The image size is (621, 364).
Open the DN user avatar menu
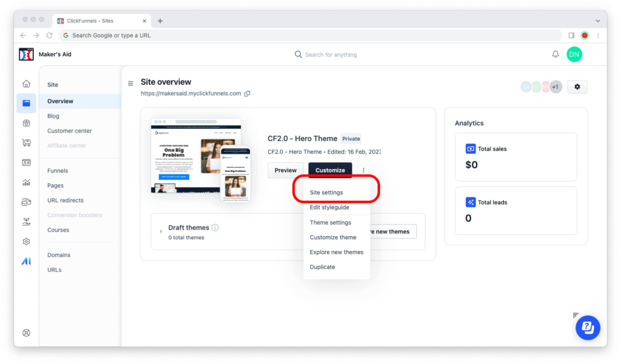click(574, 54)
